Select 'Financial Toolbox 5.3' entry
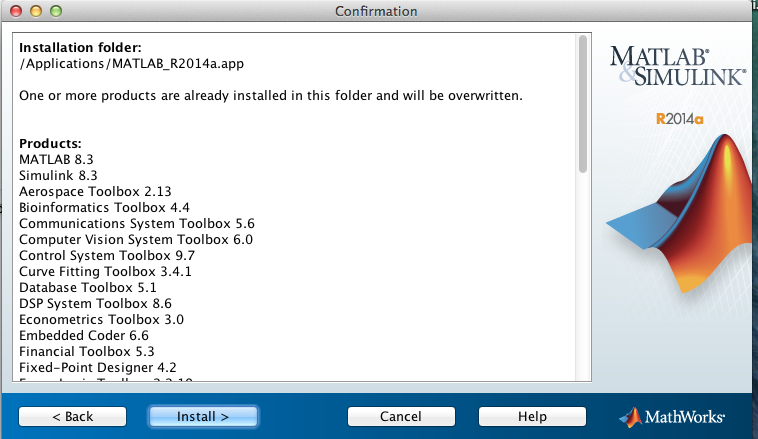 tap(87, 351)
